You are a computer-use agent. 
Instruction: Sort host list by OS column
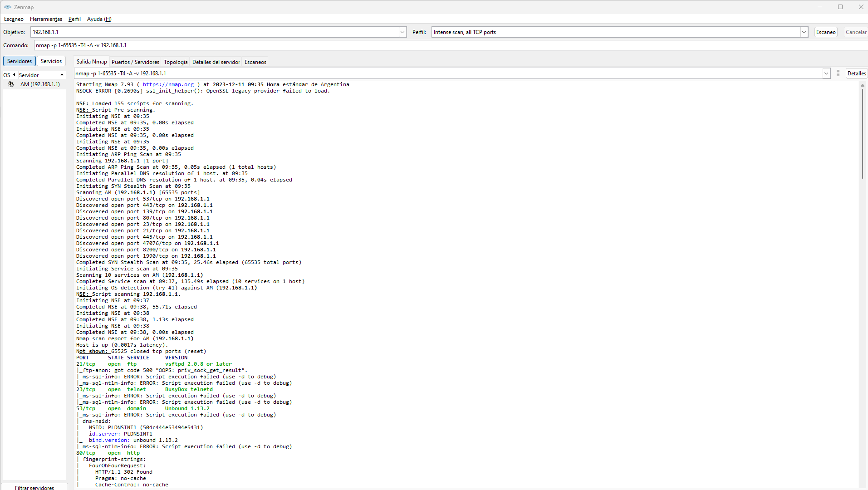(x=9, y=75)
